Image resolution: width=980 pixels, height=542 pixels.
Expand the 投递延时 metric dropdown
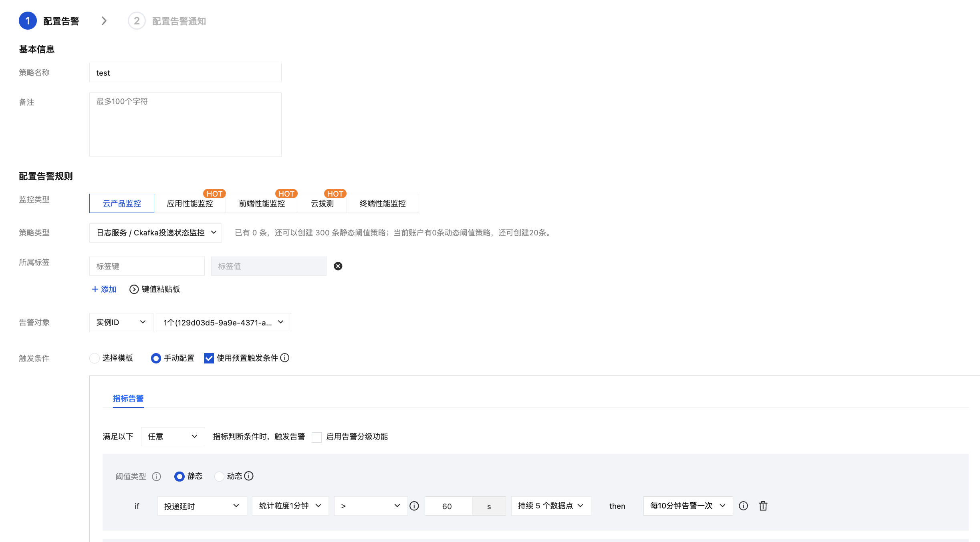click(202, 506)
